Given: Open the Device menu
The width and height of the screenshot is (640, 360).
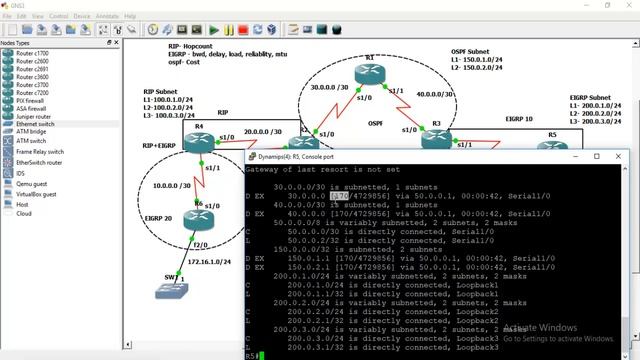Looking at the screenshot, I should coord(82,16).
